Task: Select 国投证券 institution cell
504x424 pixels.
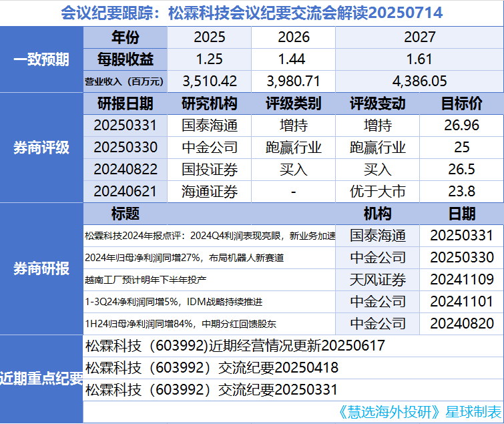Action: pyautogui.click(x=209, y=170)
